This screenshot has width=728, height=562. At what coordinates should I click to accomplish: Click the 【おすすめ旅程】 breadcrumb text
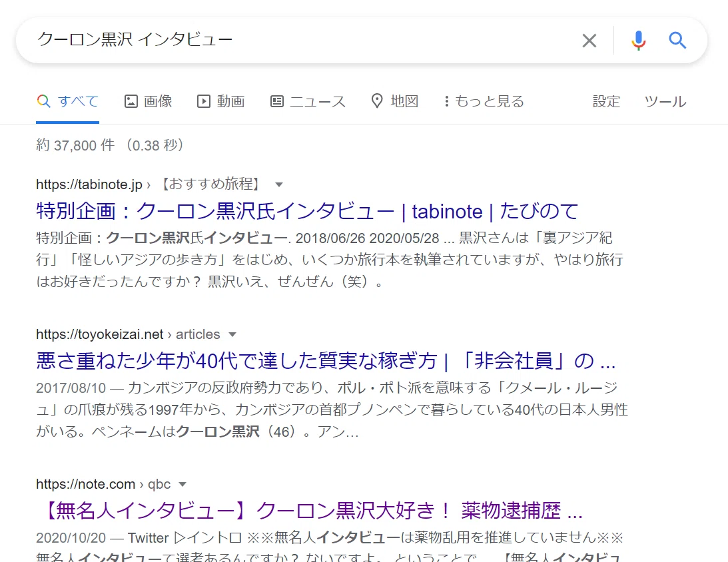point(210,184)
